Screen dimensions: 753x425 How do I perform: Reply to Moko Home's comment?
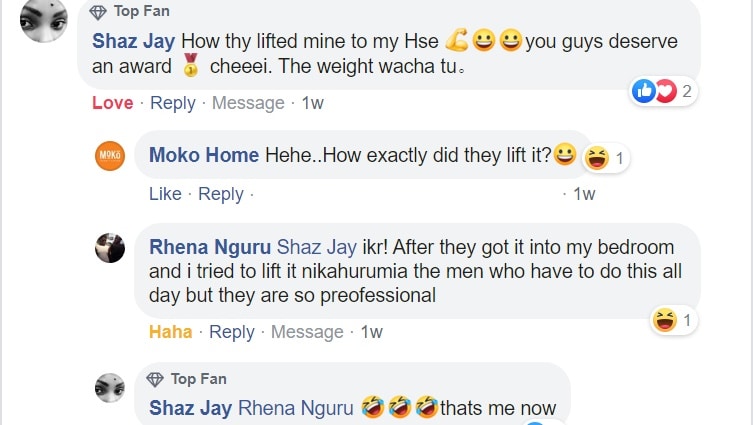tap(221, 194)
